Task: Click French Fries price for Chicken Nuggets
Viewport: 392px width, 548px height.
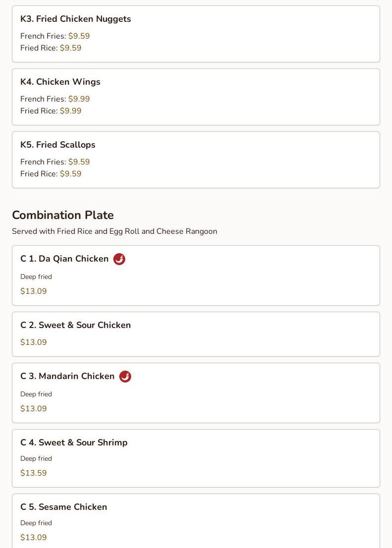Action: click(x=79, y=36)
